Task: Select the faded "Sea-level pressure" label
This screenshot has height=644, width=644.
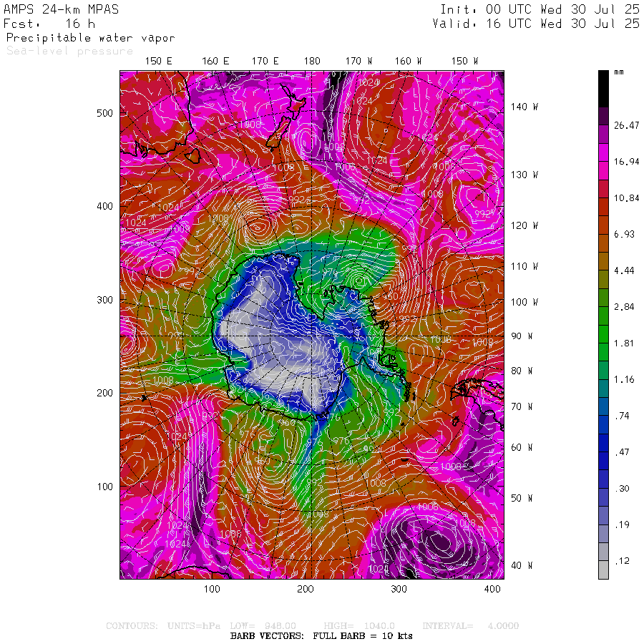Action: click(x=70, y=51)
